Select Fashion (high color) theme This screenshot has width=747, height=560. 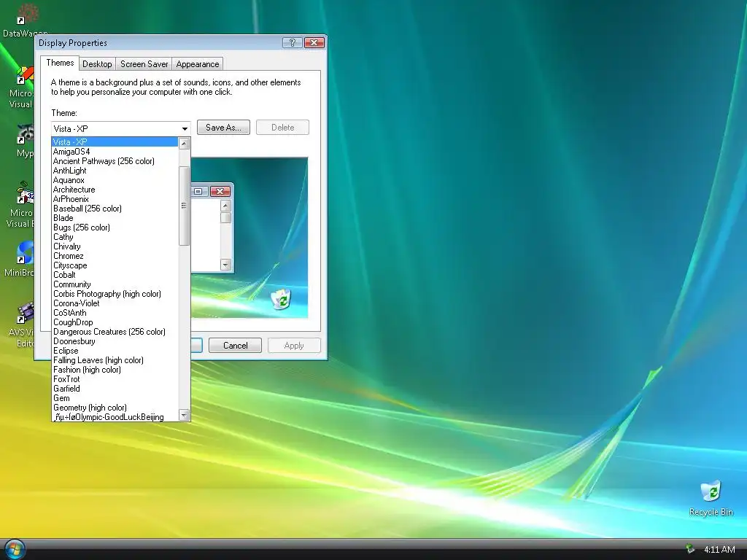(115, 370)
